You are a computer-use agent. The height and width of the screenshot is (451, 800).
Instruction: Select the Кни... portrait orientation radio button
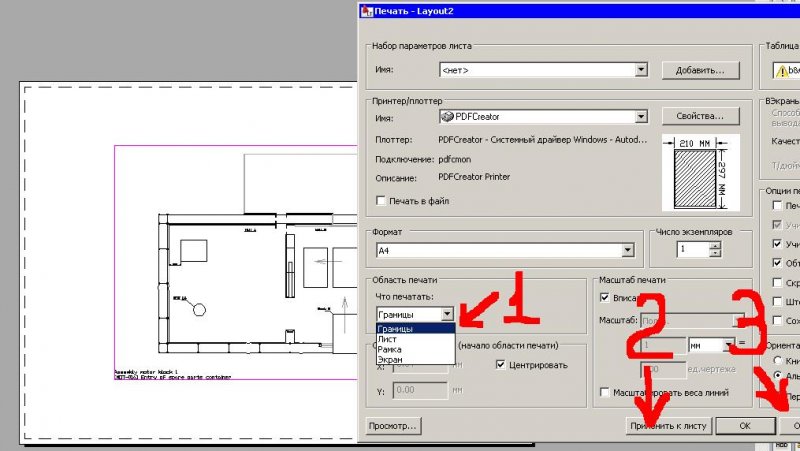pyautogui.click(x=778, y=360)
